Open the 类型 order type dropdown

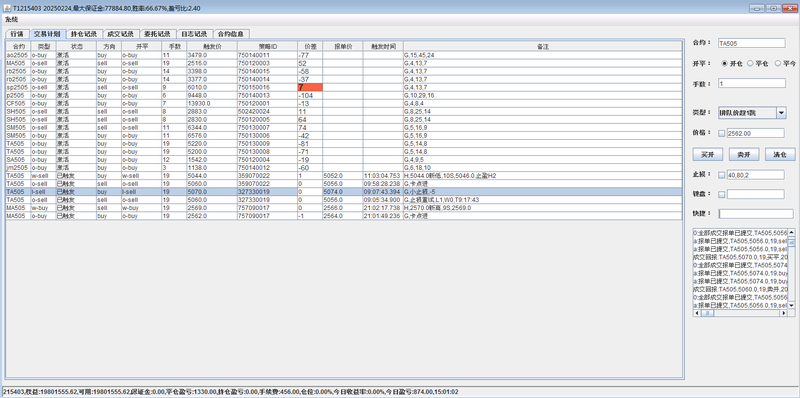[x=781, y=113]
